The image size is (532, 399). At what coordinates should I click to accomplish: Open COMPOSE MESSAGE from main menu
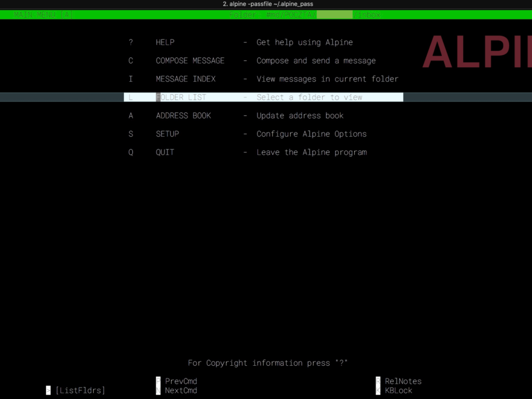190,60
